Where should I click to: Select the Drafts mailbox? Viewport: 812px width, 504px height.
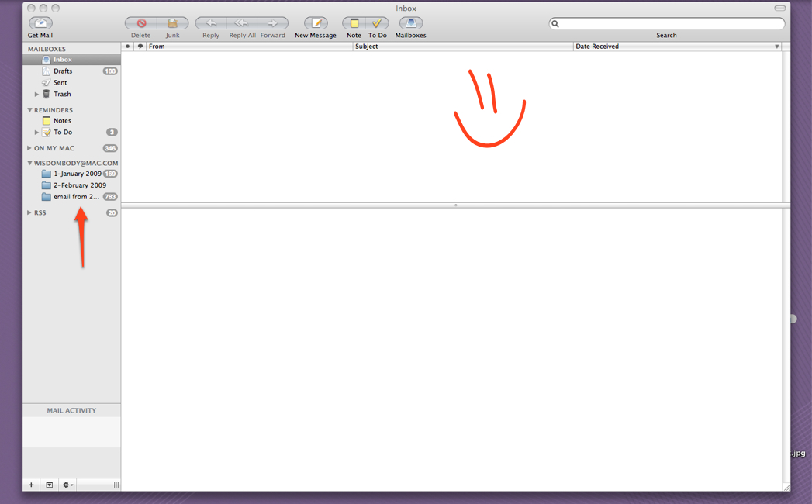tap(63, 71)
